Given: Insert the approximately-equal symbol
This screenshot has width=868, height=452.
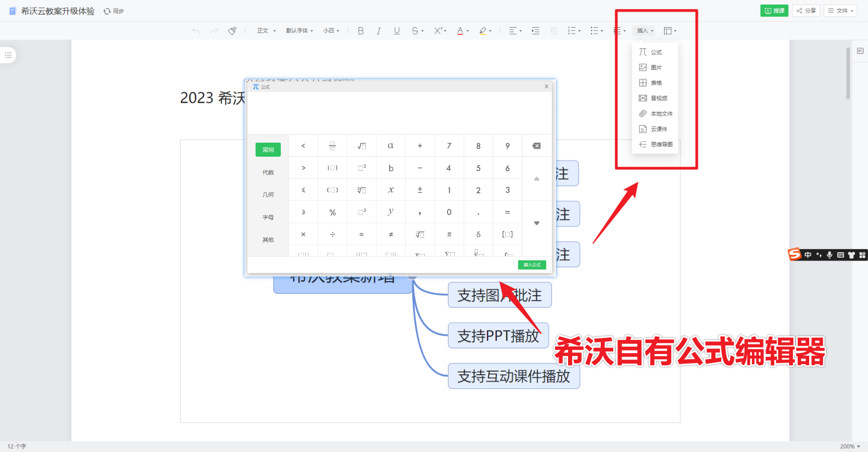Looking at the screenshot, I should 362,234.
